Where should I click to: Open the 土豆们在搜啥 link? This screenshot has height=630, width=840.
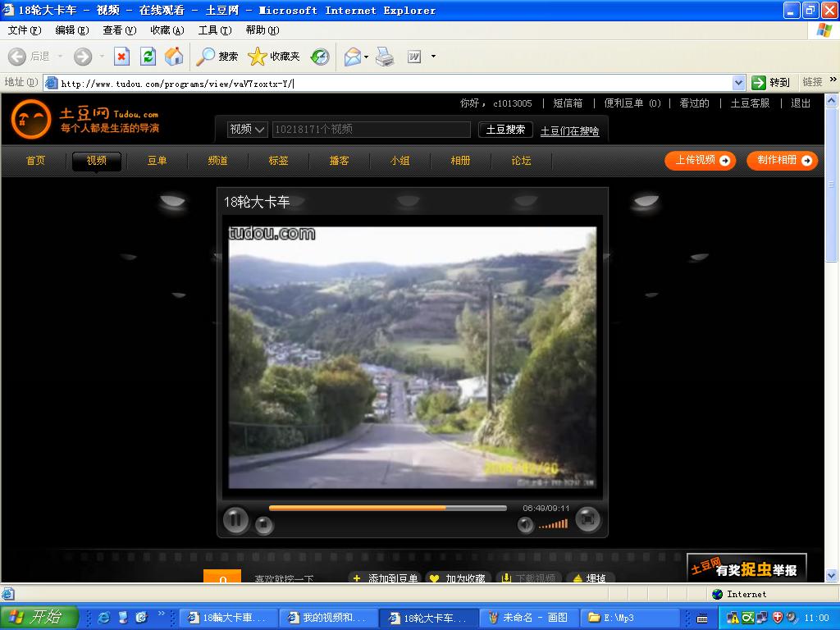point(569,131)
